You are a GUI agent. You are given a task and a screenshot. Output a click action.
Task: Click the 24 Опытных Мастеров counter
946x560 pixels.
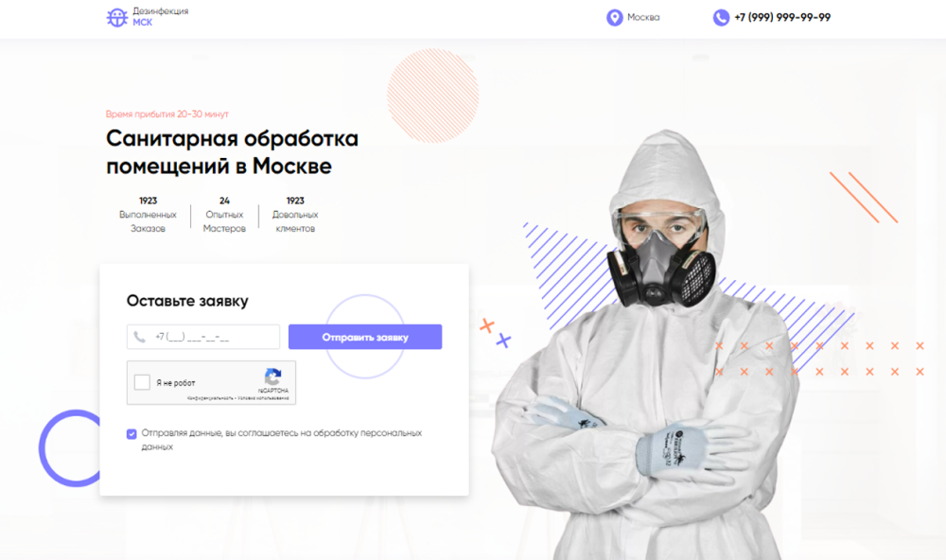[224, 214]
